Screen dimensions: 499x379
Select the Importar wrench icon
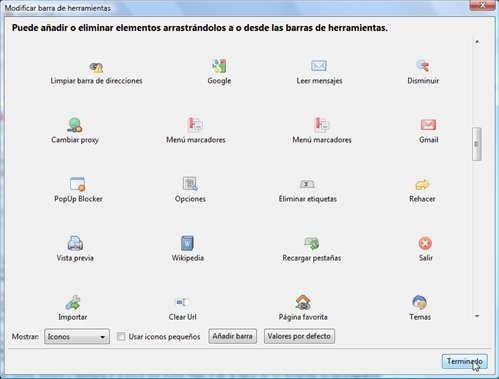point(73,302)
